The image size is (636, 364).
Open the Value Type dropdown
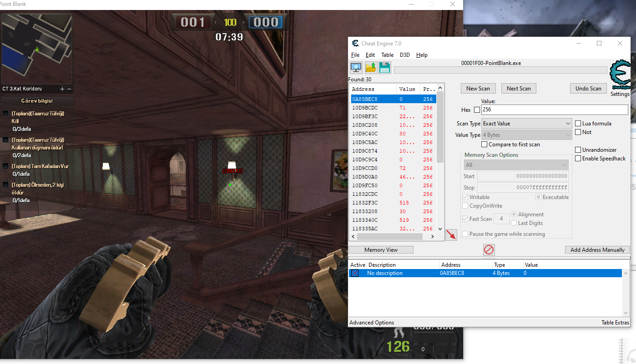tap(526, 135)
